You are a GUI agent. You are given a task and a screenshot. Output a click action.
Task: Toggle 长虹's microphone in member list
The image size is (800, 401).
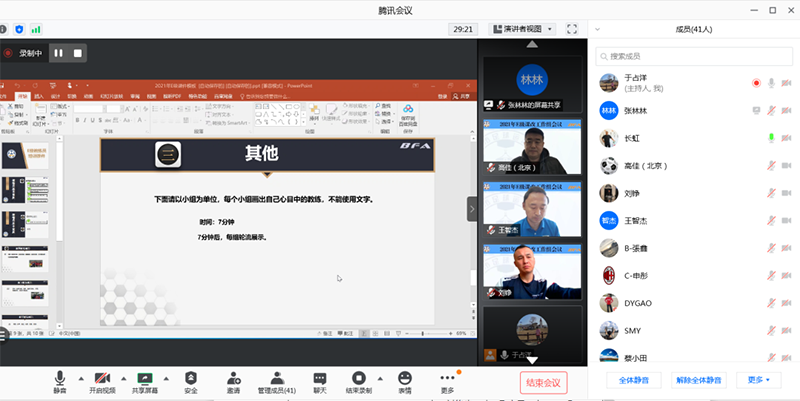tap(771, 138)
